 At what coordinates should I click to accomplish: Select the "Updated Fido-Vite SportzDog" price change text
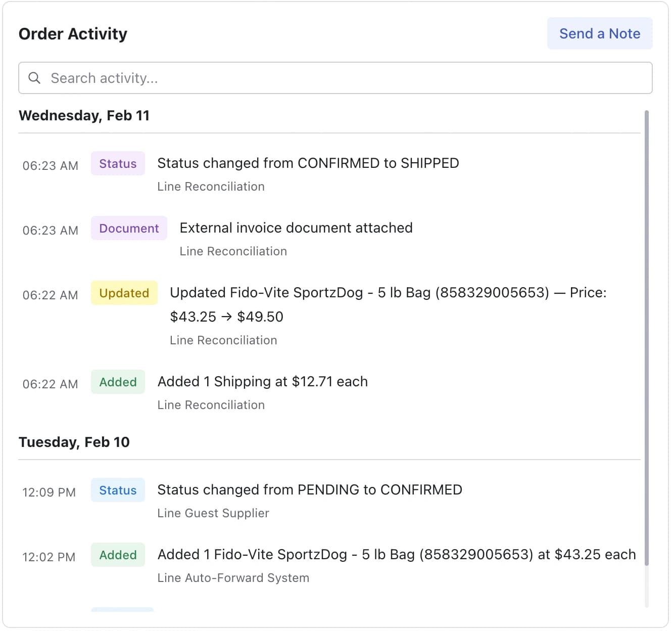[388, 305]
